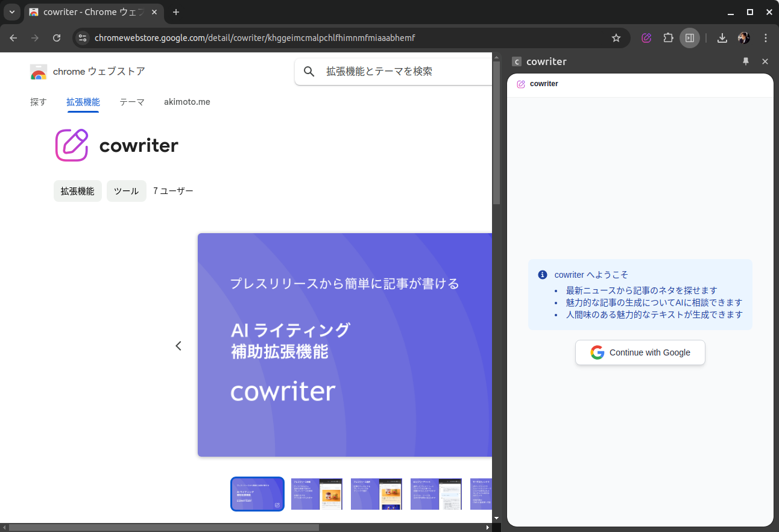Open the Extensions puzzle-piece menu
This screenshot has height=532, width=779.
tap(668, 38)
